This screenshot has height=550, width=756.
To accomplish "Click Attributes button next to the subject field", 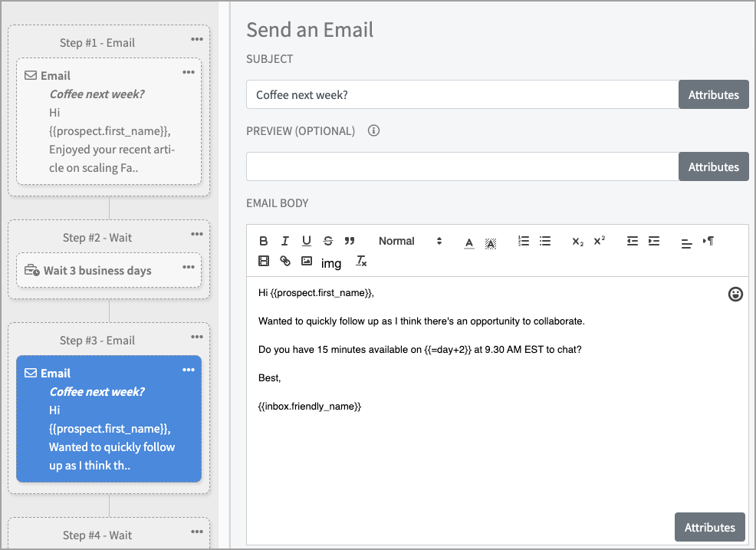I will 713,94.
